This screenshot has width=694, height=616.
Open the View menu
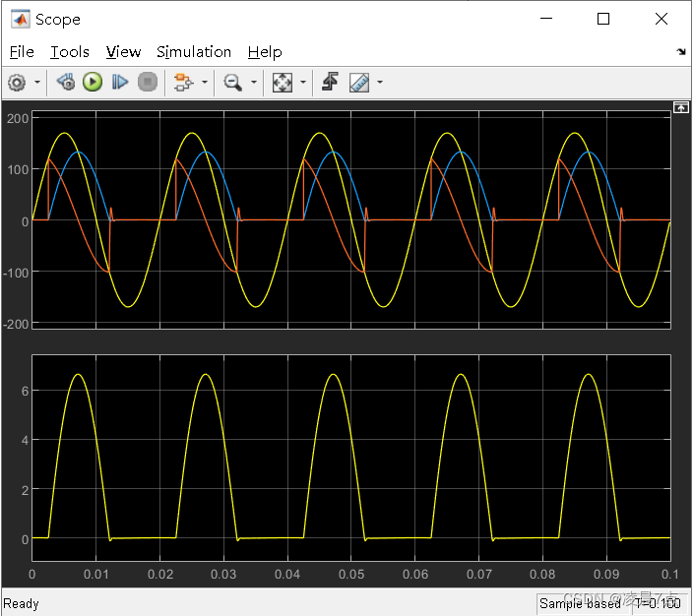tap(123, 52)
